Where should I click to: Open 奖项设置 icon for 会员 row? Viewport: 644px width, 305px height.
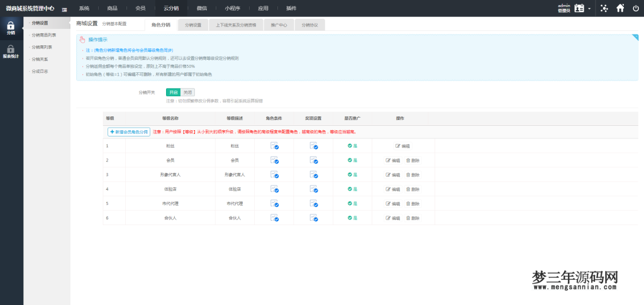point(314,160)
